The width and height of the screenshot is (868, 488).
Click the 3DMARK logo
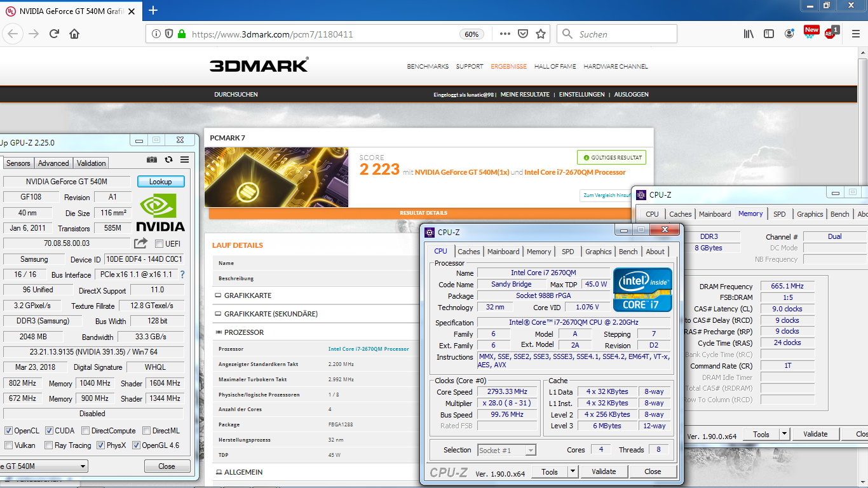[259, 65]
